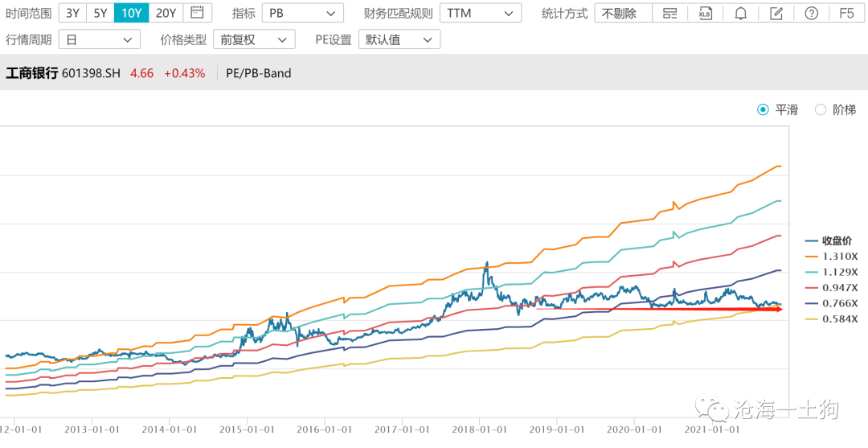The width and height of the screenshot is (868, 448).
Task: Open the alert bell icon
Action: pos(740,14)
